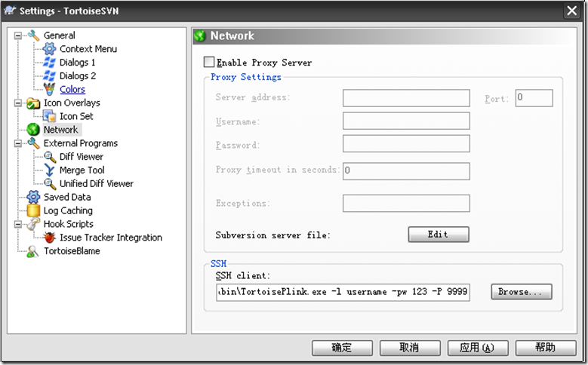588x365 pixels.
Task: Click the Diff Viewer magnifier icon
Action: coord(50,157)
